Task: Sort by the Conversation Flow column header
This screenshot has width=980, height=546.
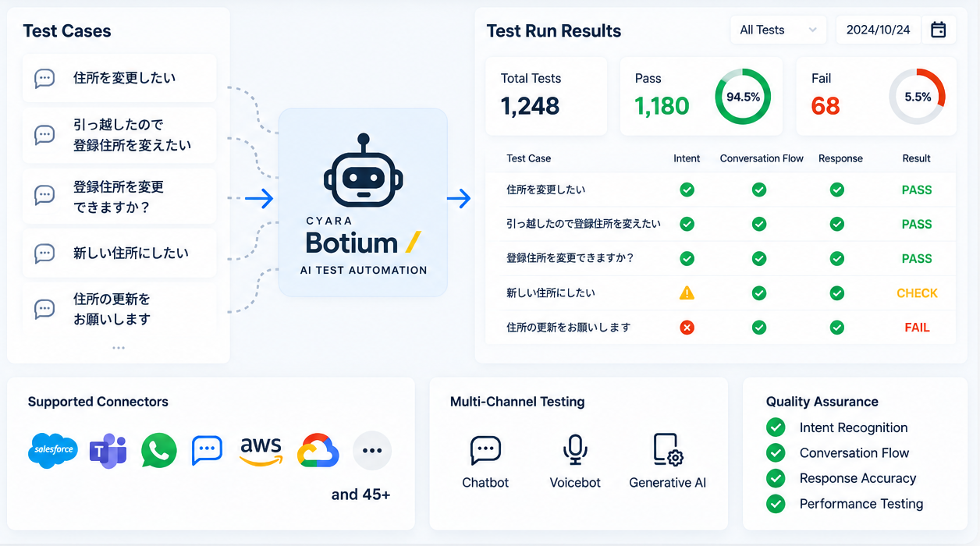Action: point(762,158)
